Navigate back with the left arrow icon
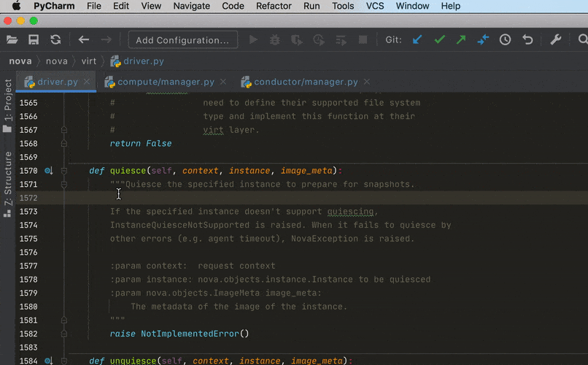Screen dimensions: 588x365 coord(84,40)
